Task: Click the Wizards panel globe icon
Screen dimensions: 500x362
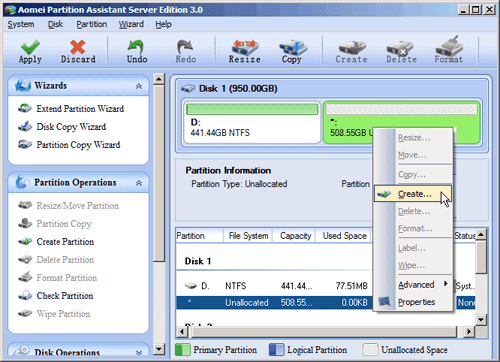Action: click(x=23, y=86)
